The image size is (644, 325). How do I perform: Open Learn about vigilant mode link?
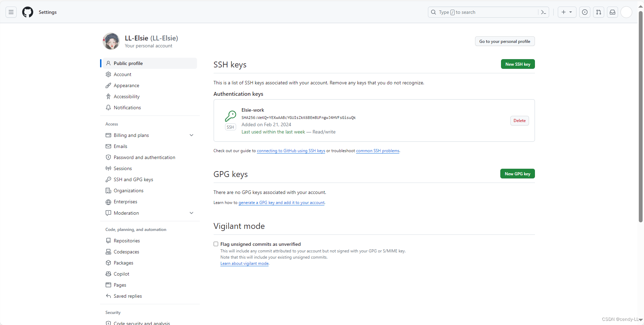[x=244, y=263]
